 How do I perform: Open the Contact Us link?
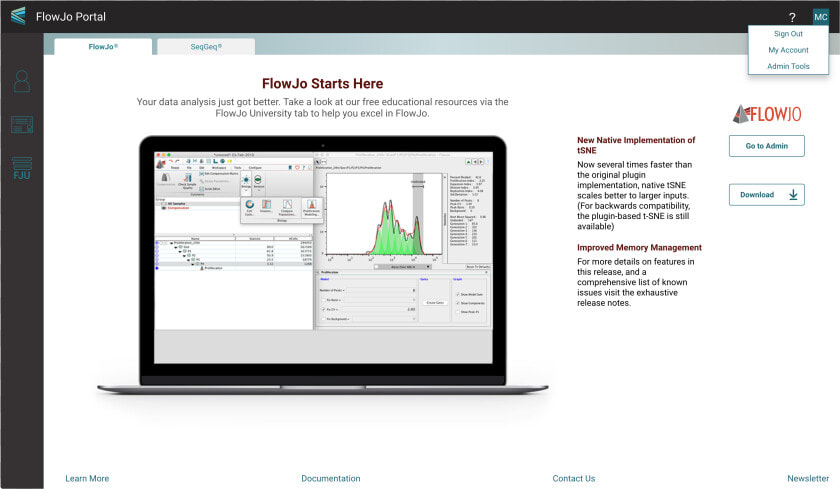574,478
